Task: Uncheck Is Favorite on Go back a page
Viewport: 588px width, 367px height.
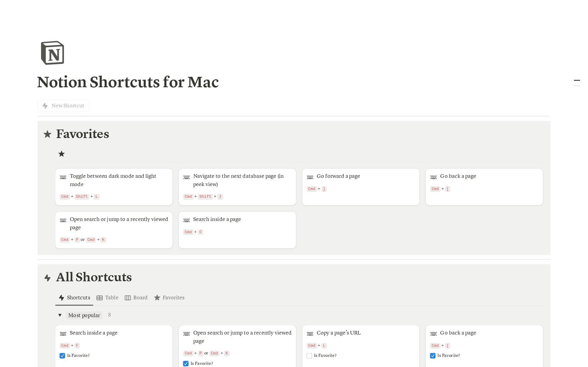Action: click(433, 356)
